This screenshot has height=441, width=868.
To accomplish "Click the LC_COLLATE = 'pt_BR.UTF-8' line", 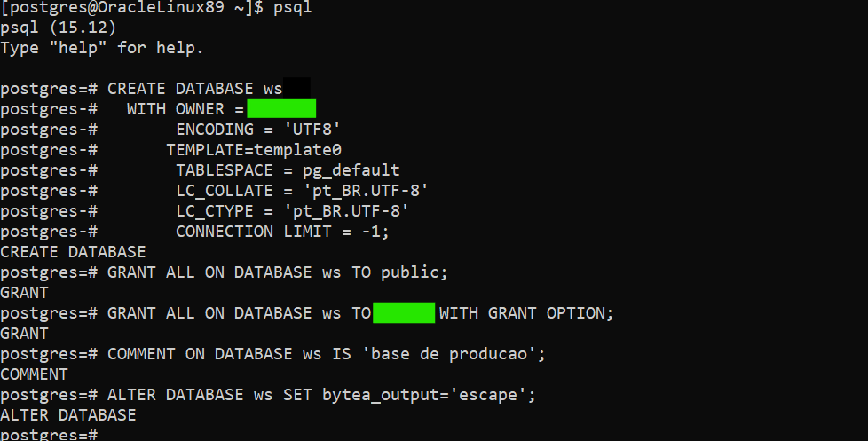I will click(302, 191).
